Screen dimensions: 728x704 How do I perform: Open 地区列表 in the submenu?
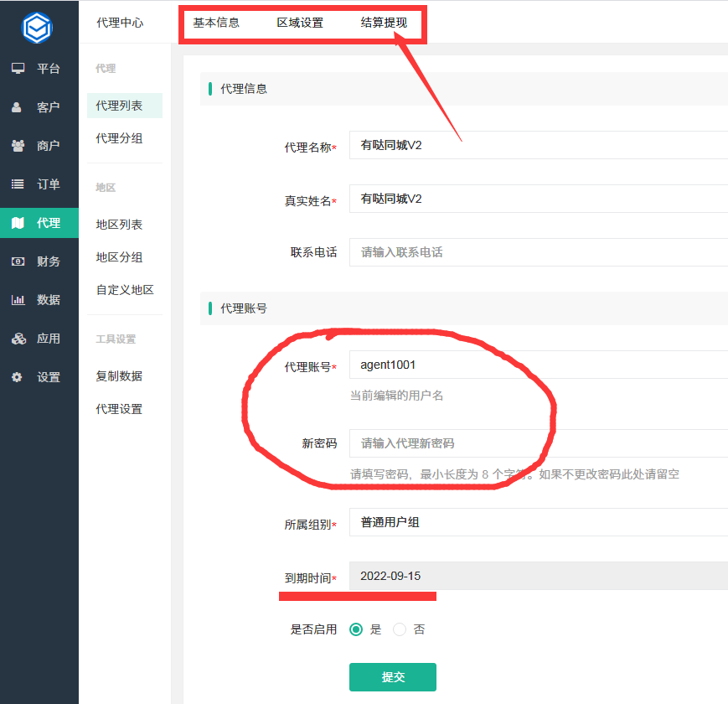click(119, 225)
